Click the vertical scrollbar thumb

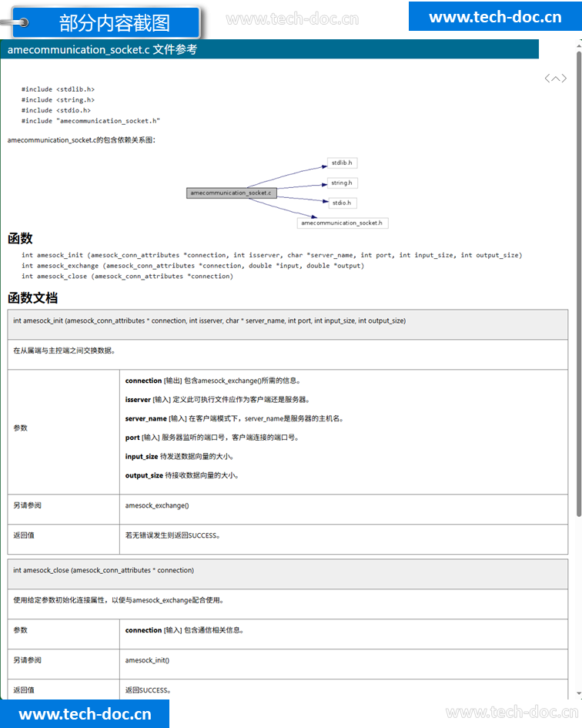click(579, 283)
